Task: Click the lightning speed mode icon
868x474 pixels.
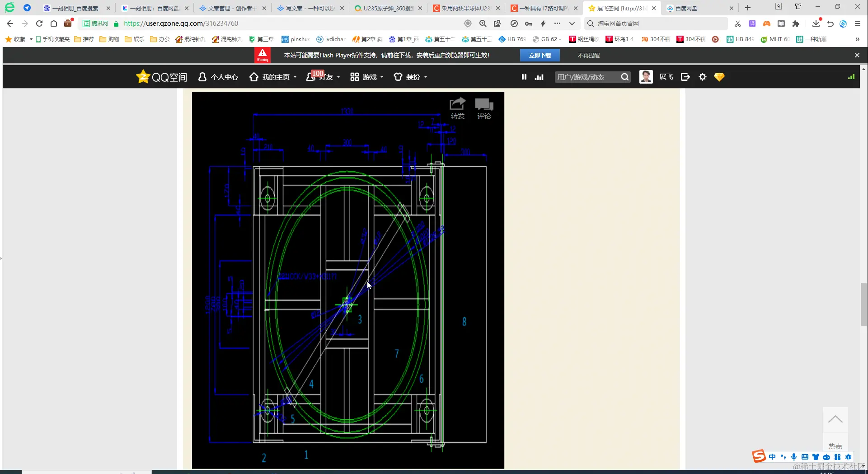Action: (543, 23)
